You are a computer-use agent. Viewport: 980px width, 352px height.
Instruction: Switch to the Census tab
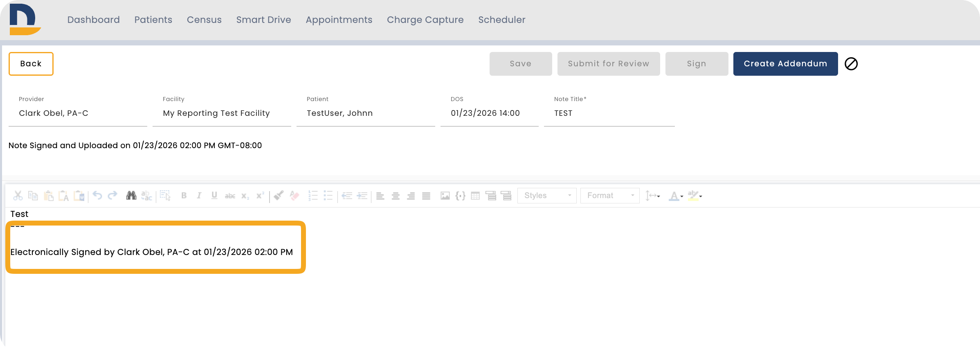pyautogui.click(x=204, y=20)
